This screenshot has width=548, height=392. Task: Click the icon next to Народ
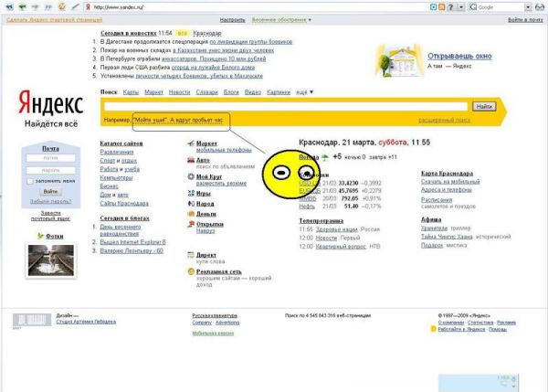tap(191, 203)
